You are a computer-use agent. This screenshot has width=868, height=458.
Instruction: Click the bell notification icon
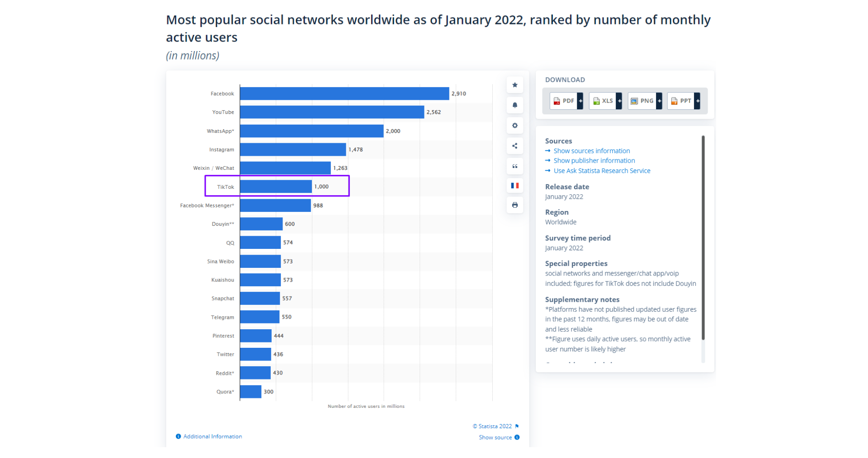tap(514, 105)
